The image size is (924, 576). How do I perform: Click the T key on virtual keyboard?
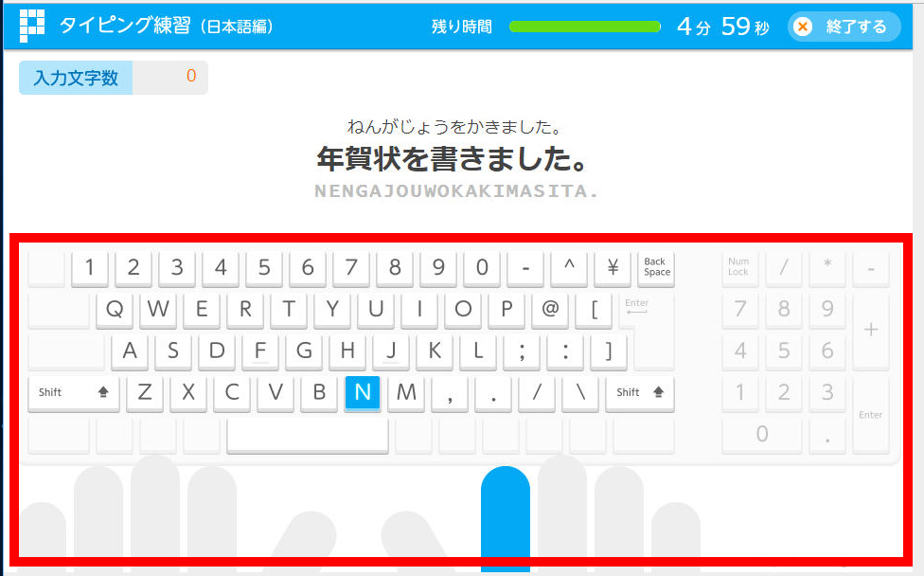click(x=289, y=310)
